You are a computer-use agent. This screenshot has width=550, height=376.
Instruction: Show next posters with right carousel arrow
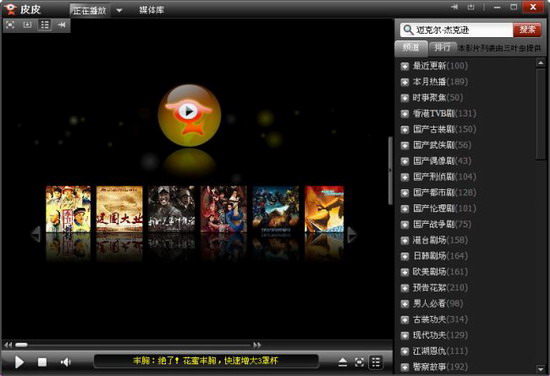pos(352,235)
